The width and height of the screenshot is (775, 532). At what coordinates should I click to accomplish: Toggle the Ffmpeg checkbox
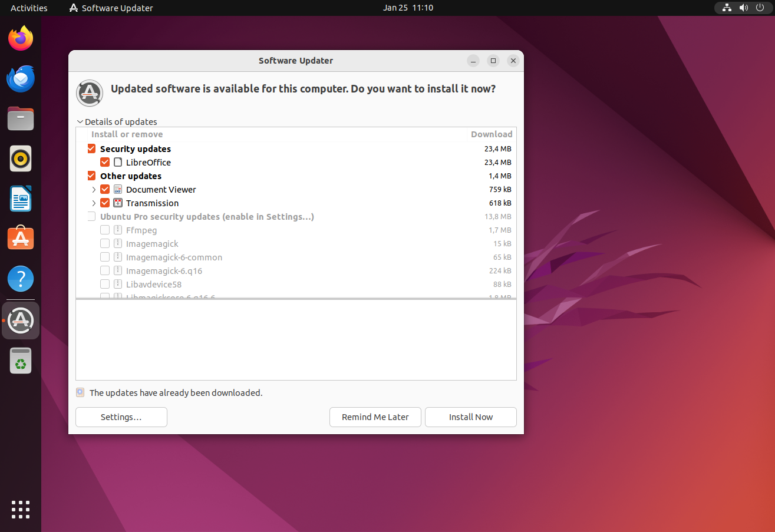(105, 230)
